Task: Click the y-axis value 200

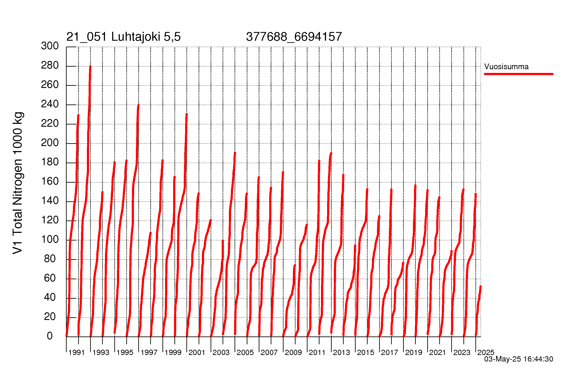Action: tap(50, 143)
